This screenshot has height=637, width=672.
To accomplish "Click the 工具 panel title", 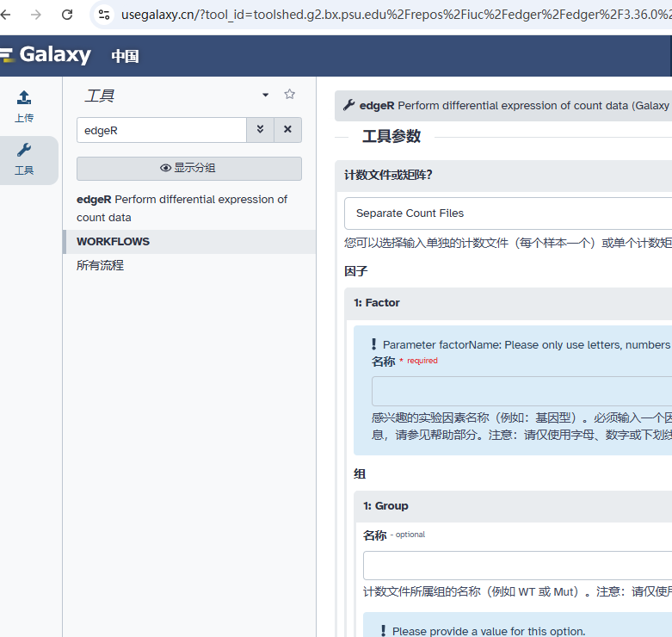I will [100, 96].
